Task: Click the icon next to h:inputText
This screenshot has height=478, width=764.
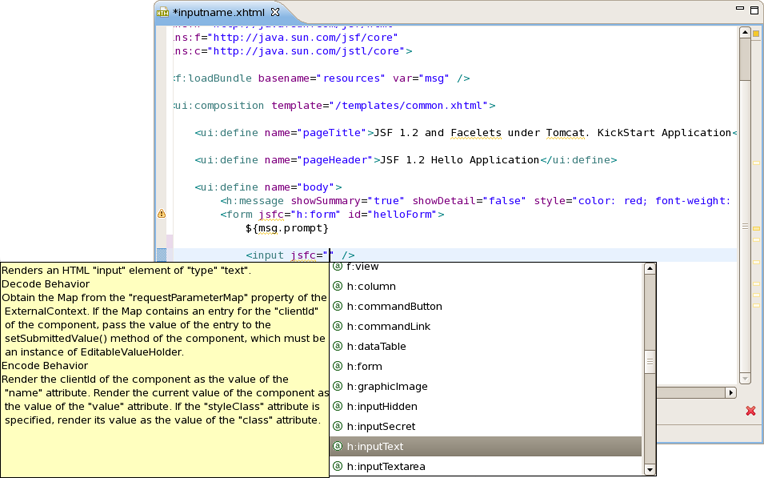Action: [338, 446]
